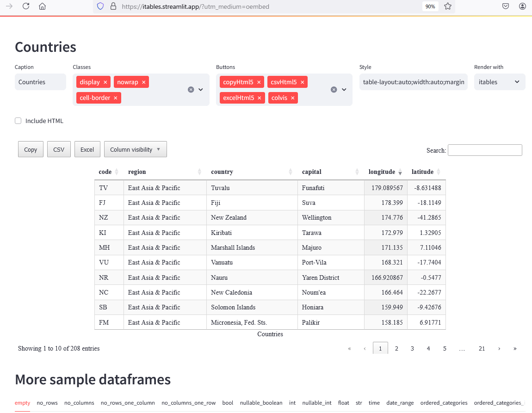Screen dimensions: 532x413
Task: Switch to the bool tab
Action: pos(228,403)
